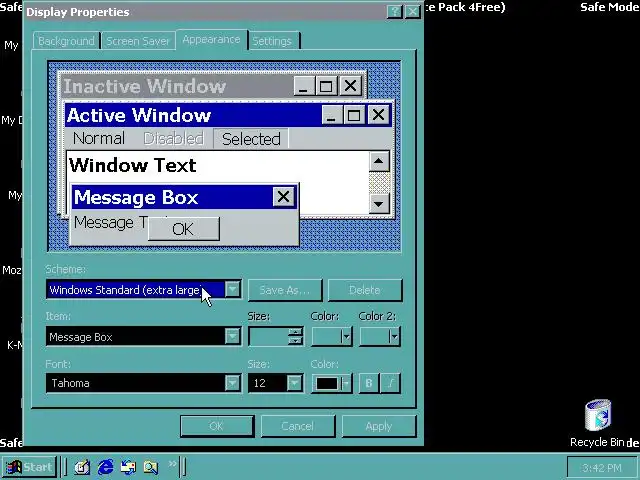640x480 pixels.
Task: Click the Message Text label in preview
Action: click(110, 223)
